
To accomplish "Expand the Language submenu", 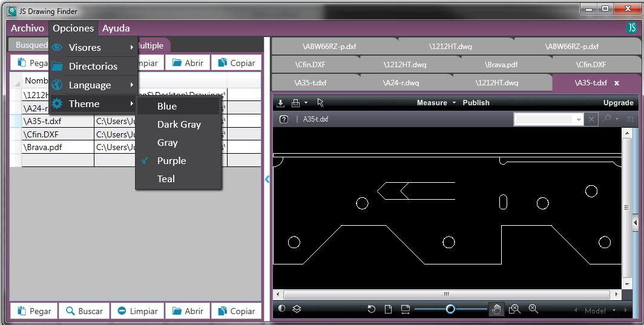I will [91, 85].
